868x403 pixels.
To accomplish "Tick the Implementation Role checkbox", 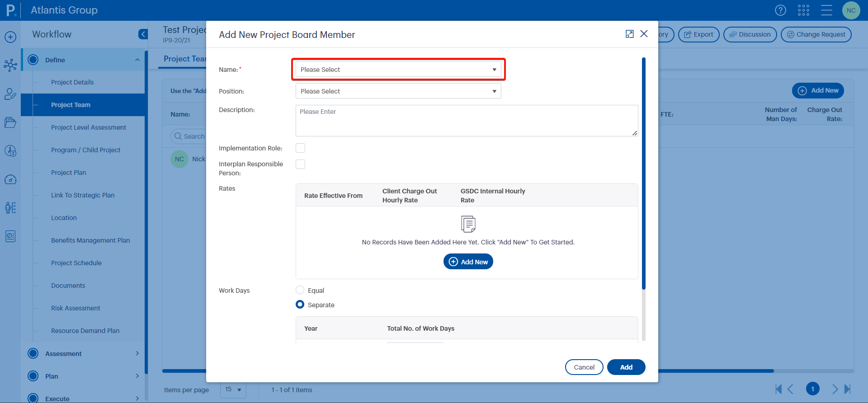I will click(300, 148).
